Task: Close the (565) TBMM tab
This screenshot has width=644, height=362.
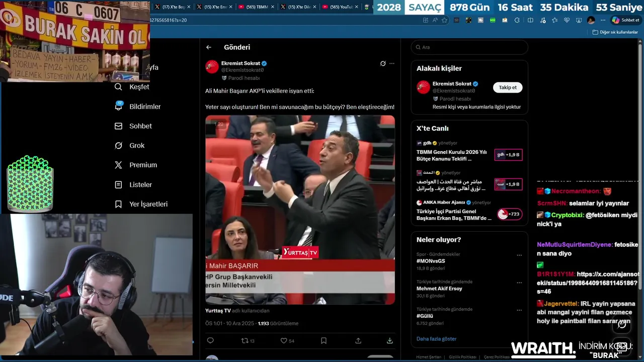Action: (273, 7)
